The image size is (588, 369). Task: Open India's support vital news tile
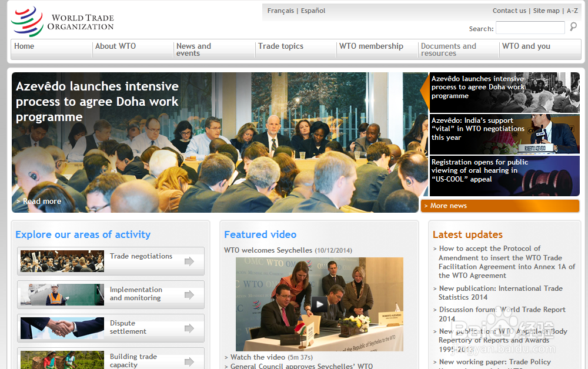(505, 134)
